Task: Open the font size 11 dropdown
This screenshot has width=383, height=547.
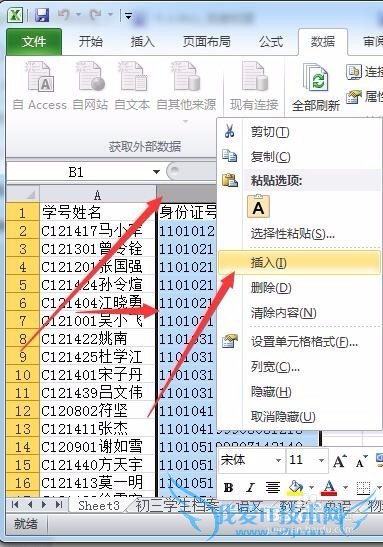Action: (321, 460)
